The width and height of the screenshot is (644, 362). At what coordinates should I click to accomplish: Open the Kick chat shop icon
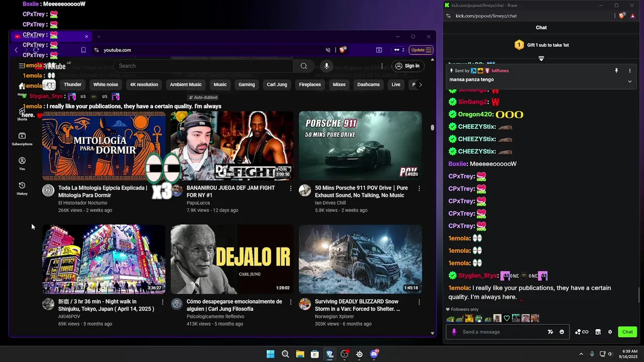click(598, 332)
